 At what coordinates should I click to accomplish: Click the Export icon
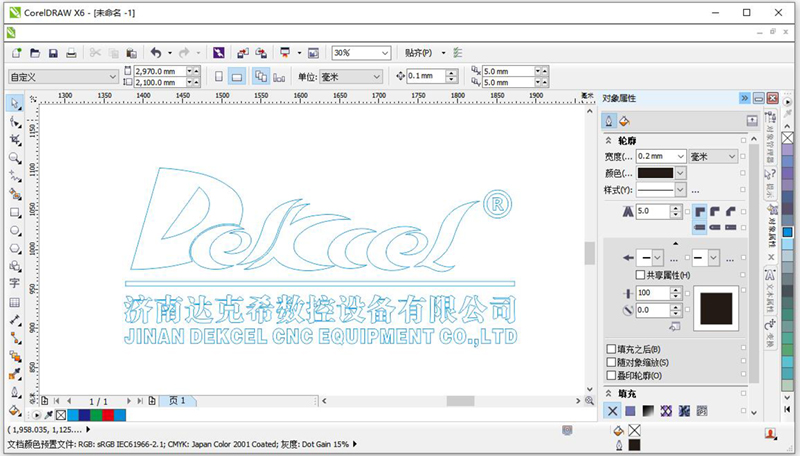[261, 53]
